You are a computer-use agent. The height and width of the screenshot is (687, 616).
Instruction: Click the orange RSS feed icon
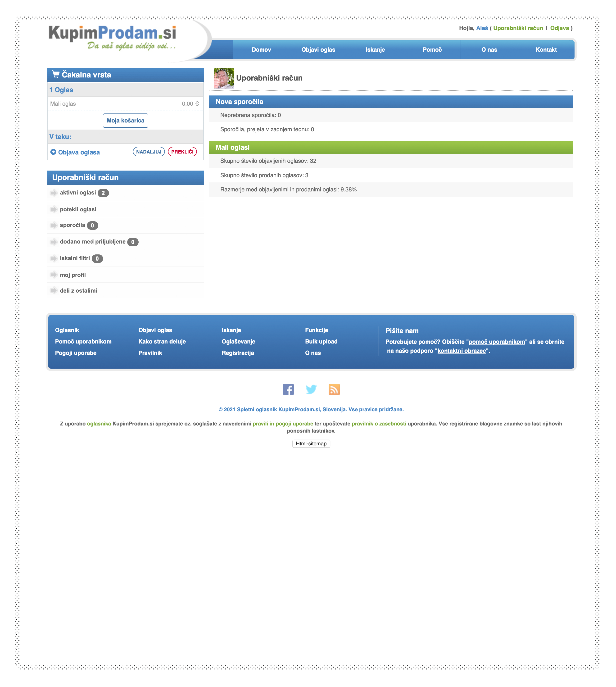pos(334,389)
